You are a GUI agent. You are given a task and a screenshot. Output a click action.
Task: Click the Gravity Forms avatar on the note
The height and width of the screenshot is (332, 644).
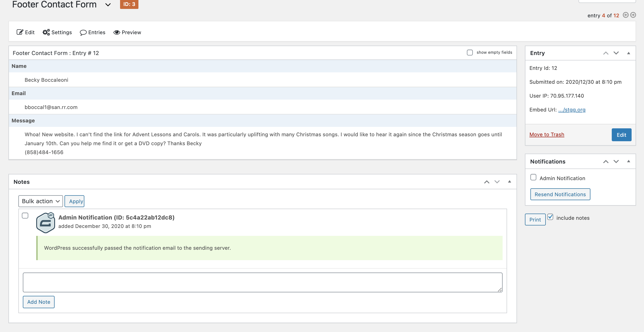click(45, 223)
